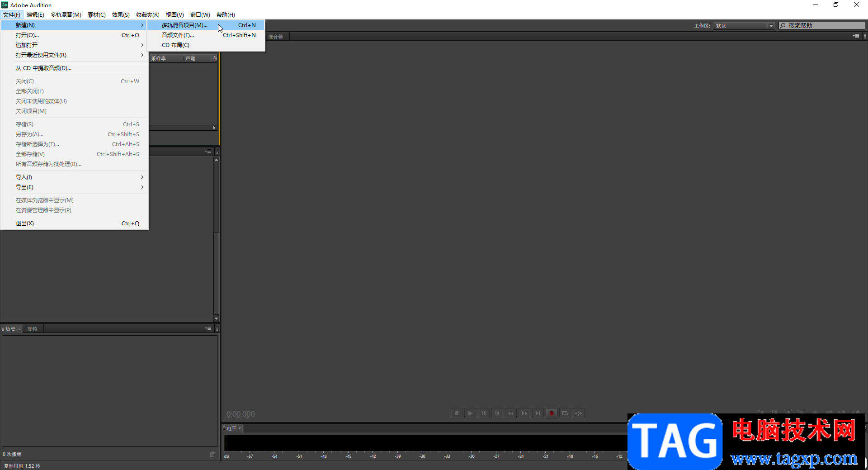
Task: Click the search magnifier icon in 搜索帮助
Action: pos(783,26)
